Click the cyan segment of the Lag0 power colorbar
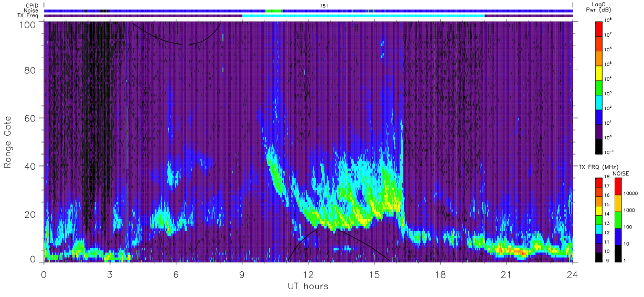The width and height of the screenshot is (644, 297). (599, 102)
